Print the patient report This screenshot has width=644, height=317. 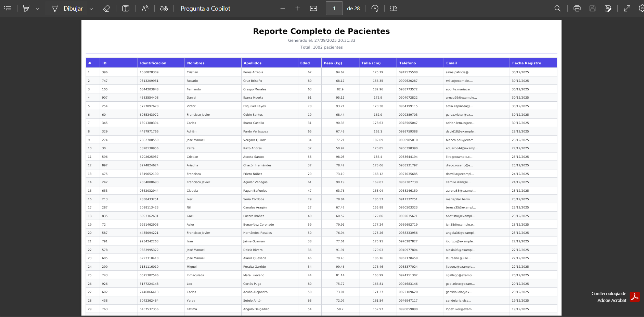(x=577, y=9)
